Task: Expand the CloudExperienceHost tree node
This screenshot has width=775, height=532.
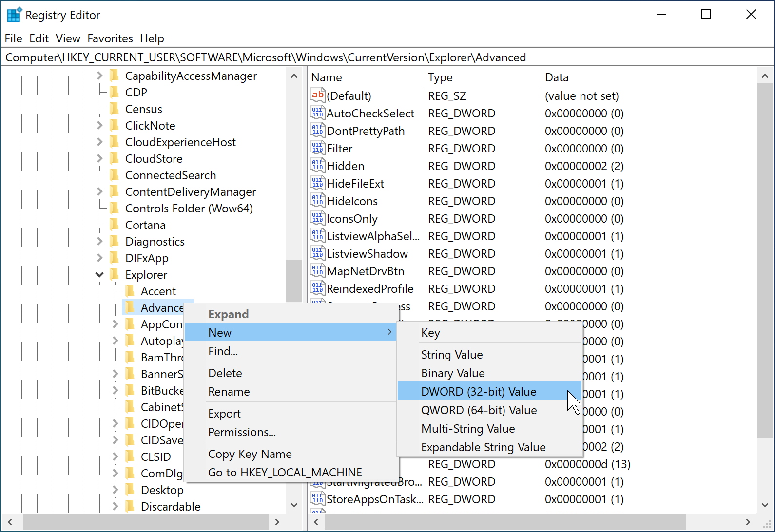Action: (x=99, y=142)
